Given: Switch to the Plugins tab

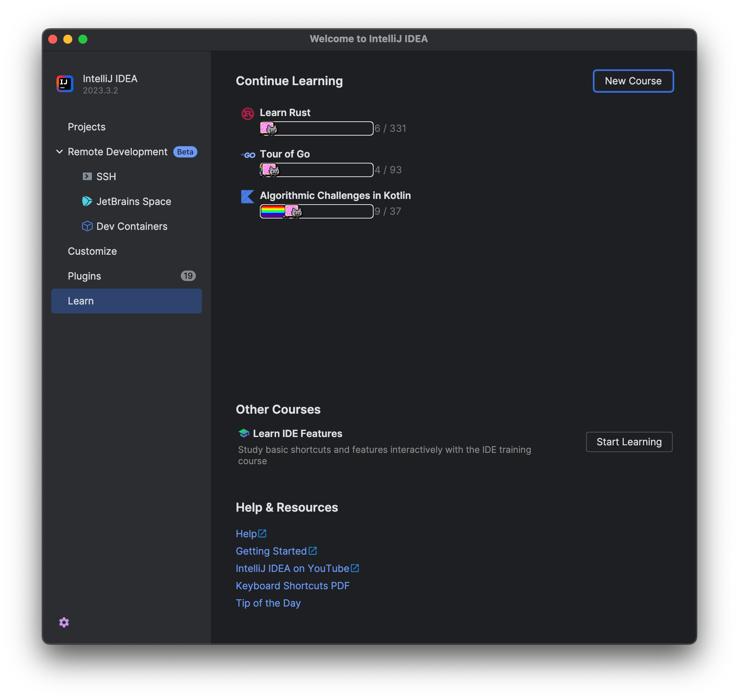Looking at the screenshot, I should [x=84, y=276].
